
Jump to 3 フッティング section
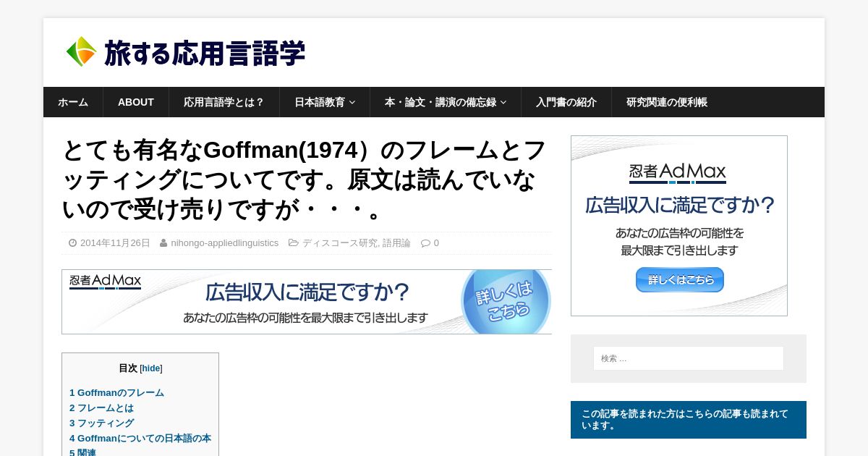(x=101, y=423)
